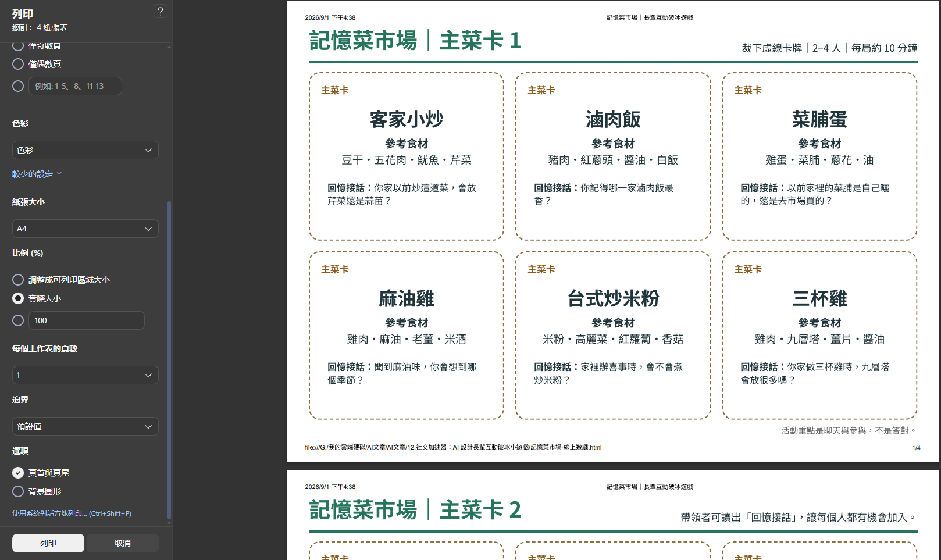Choose 實際大小 scale option
The image size is (941, 560).
[18, 298]
